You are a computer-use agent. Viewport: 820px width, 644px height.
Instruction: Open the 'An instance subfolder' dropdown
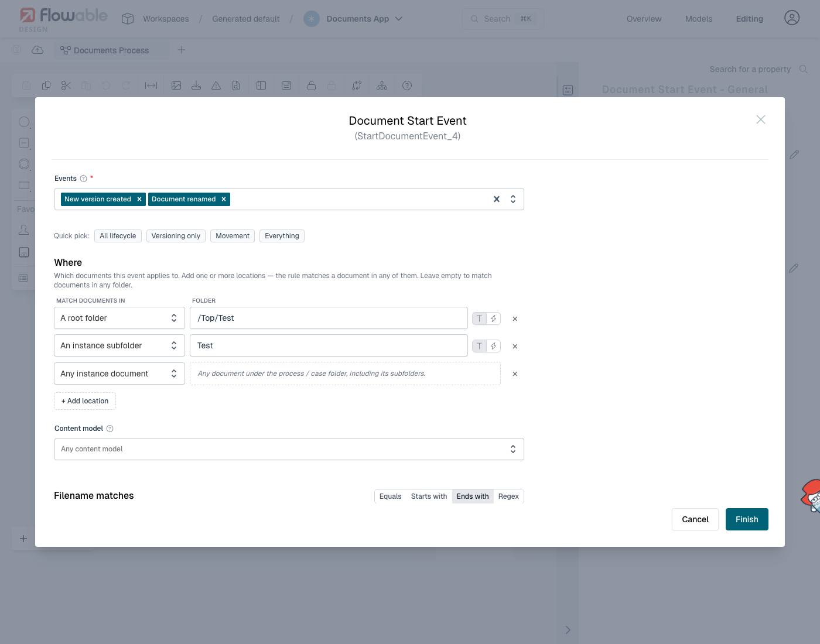119,345
